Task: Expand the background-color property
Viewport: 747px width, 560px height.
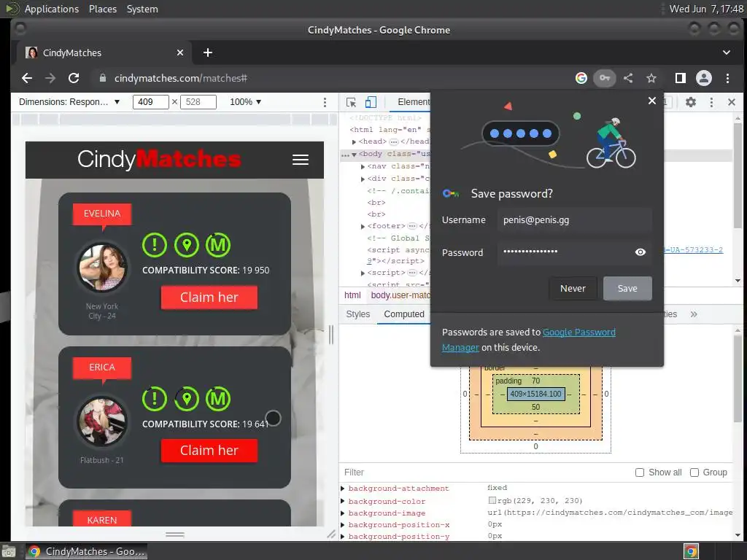Action: (x=343, y=501)
